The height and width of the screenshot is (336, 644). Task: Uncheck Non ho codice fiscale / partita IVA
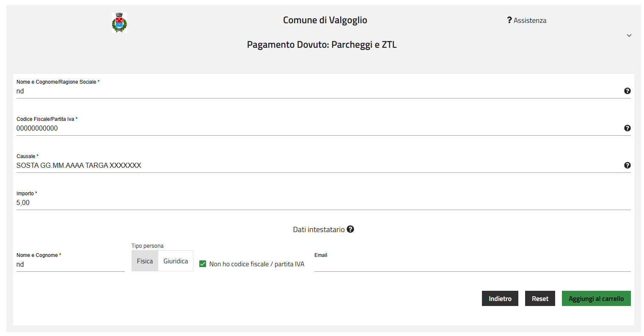tap(203, 264)
